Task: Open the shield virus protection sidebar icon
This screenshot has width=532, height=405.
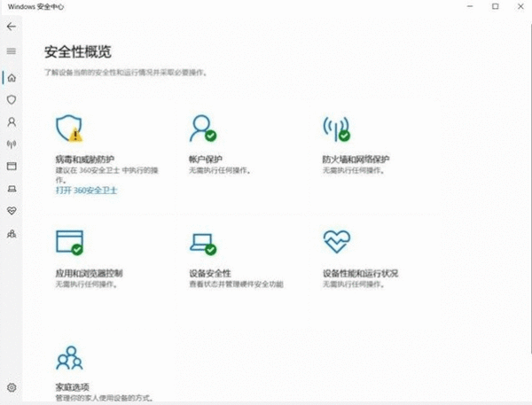Action: [12, 99]
